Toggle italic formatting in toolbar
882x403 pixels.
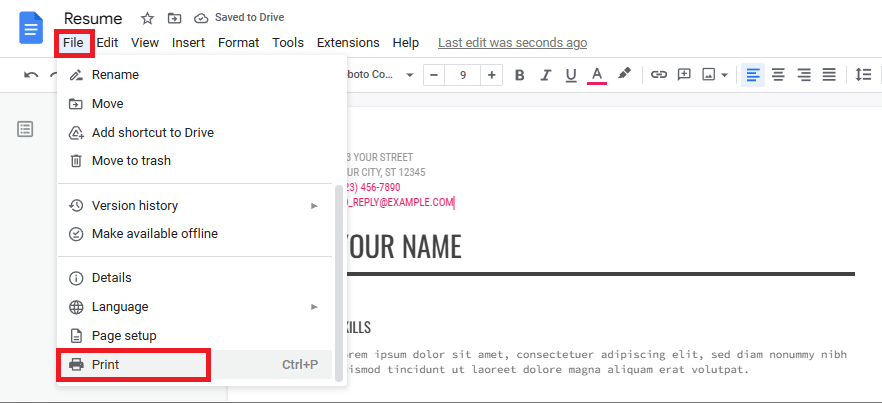(545, 75)
